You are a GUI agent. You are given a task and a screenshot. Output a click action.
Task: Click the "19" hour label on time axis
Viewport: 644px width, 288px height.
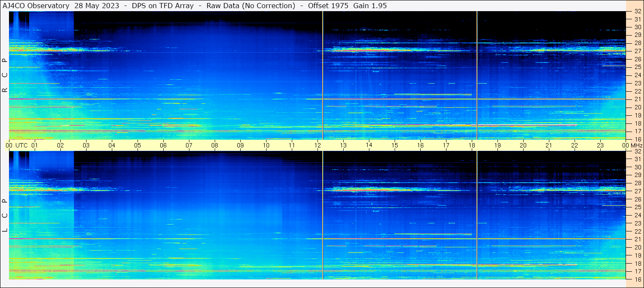coord(497,145)
